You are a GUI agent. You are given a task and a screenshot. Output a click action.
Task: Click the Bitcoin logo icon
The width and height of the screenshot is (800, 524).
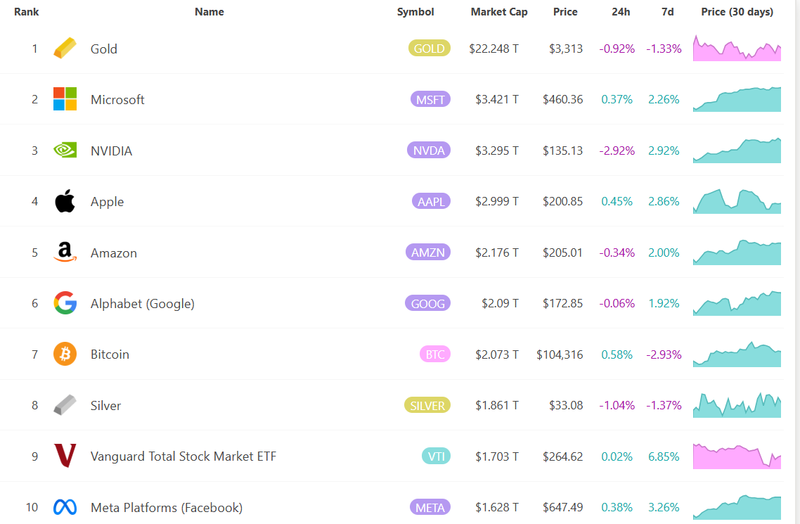pyautogui.click(x=65, y=354)
